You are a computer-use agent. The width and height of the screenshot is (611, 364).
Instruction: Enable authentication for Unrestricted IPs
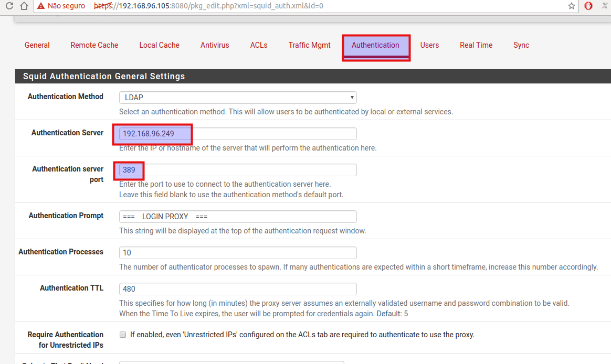(x=122, y=334)
